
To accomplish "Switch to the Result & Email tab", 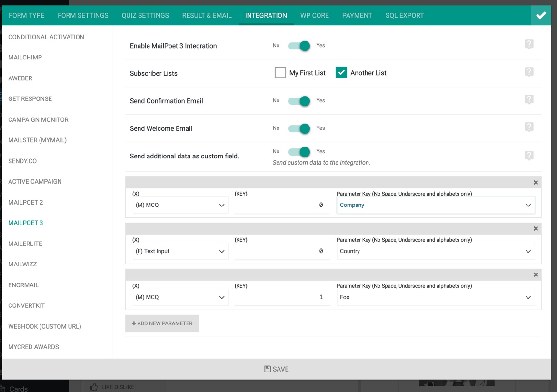I will coord(207,16).
